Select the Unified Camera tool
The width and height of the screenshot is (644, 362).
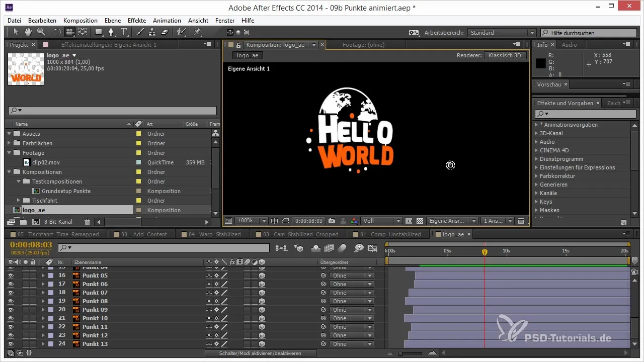(x=69, y=32)
